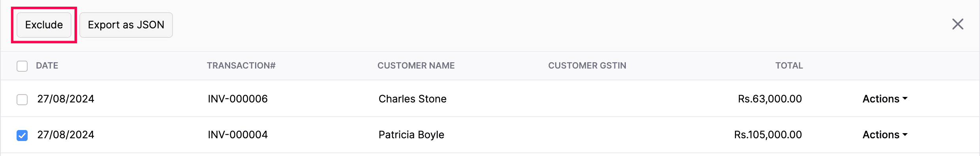Export selected transactions as JSON
The width and height of the screenshot is (980, 156).
(x=126, y=25)
